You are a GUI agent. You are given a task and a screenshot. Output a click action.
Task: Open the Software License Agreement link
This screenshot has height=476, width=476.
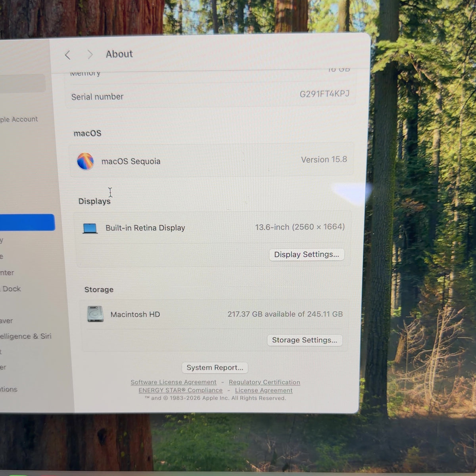(174, 382)
